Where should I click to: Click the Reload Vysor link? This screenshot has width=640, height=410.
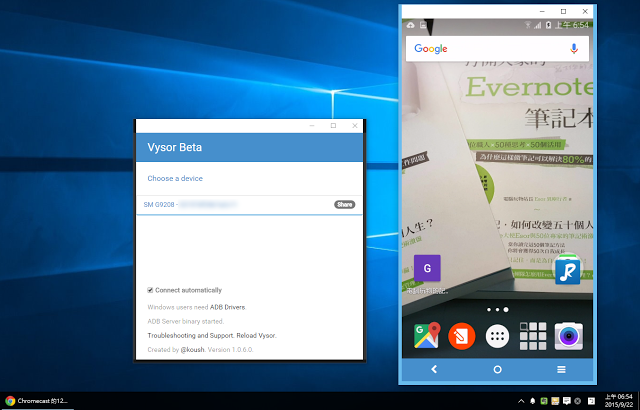tap(256, 335)
